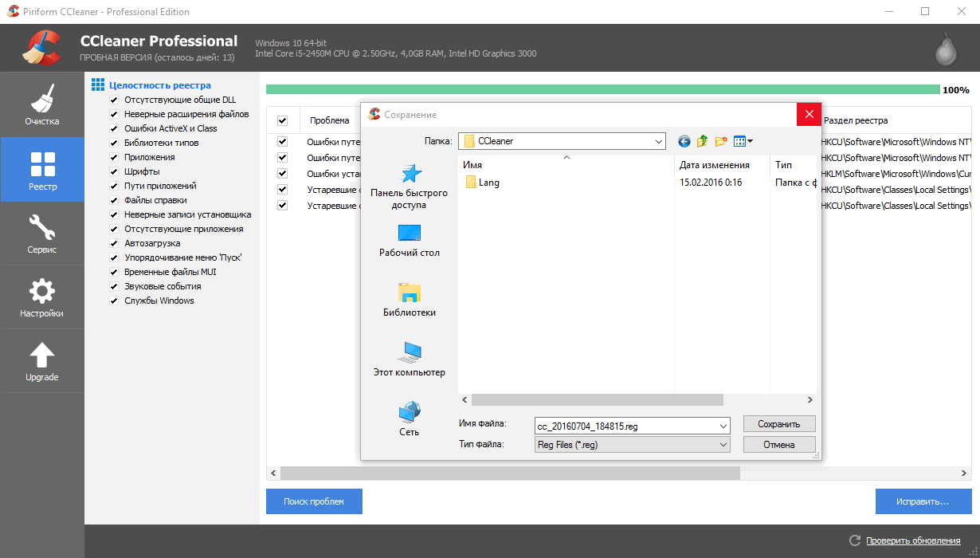
Task: Select Сеть network location
Action: [x=410, y=419]
